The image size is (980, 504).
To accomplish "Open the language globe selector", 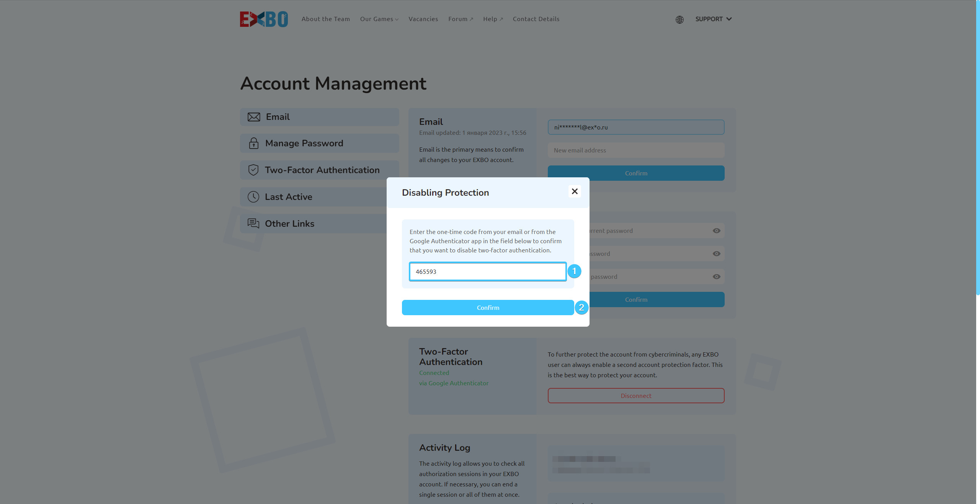I will pos(679,20).
